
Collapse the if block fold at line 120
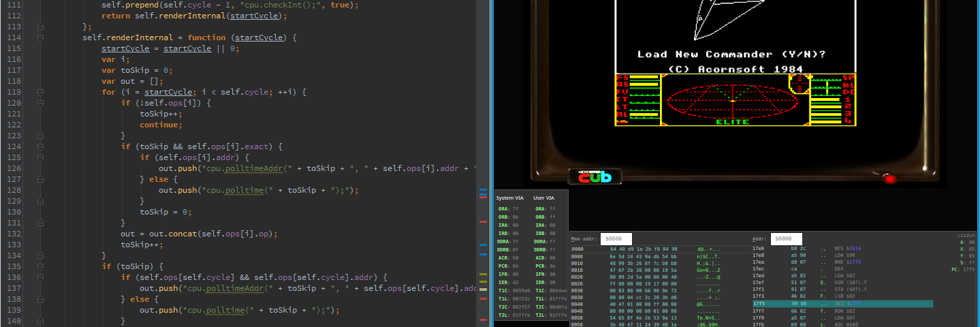coord(40,103)
